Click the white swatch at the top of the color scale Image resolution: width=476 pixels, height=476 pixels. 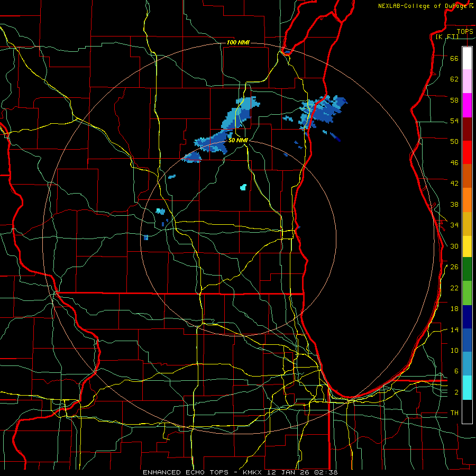[467, 58]
